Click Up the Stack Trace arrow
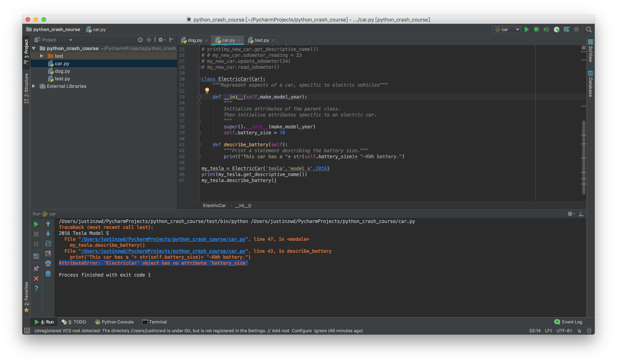The height and width of the screenshot is (364, 617). click(48, 224)
